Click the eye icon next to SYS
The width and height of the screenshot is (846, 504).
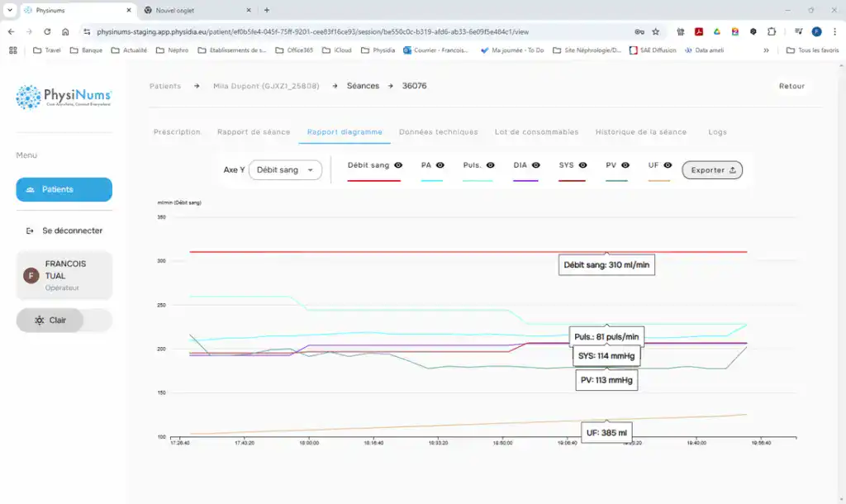point(582,165)
